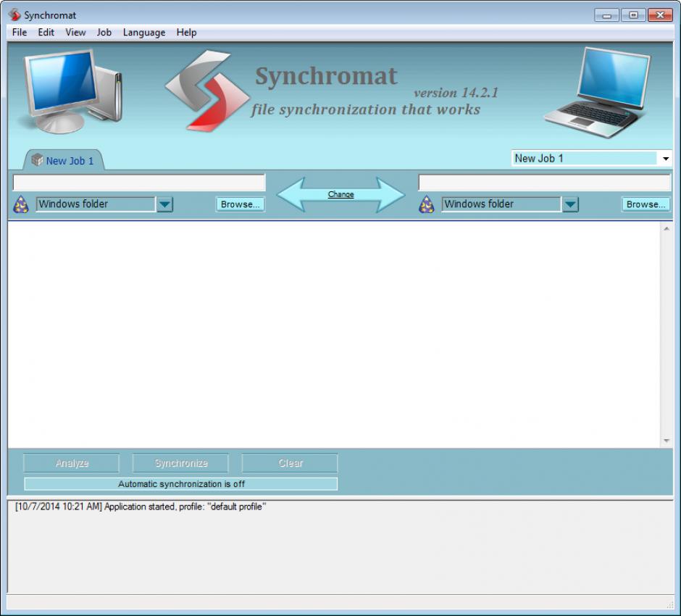Click the file list scrollbar up arrow
Viewport: 681px width, 616px height.
pos(667,229)
